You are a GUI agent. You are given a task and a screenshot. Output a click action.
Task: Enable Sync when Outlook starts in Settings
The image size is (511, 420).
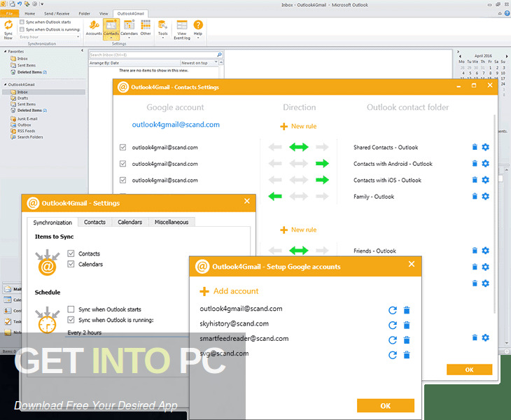tap(71, 309)
